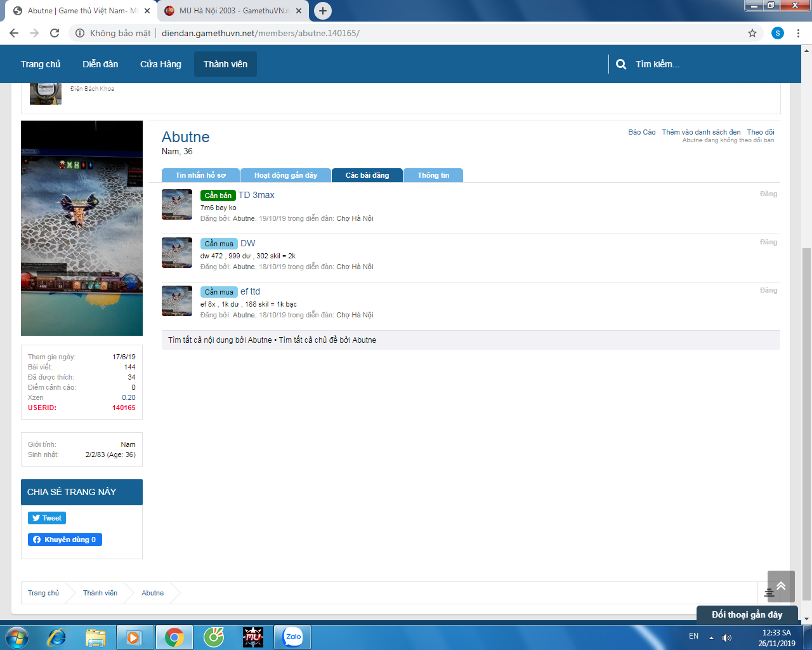
Task: Click the site search magnifier icon
Action: click(621, 64)
